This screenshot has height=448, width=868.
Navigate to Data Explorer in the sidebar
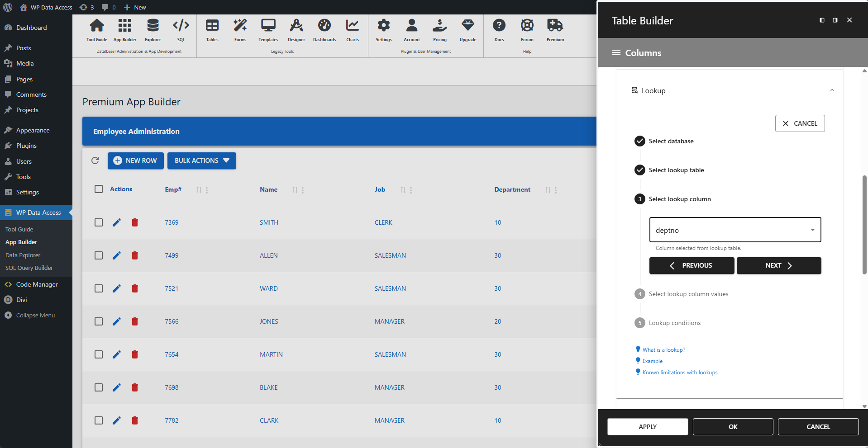tap(23, 255)
